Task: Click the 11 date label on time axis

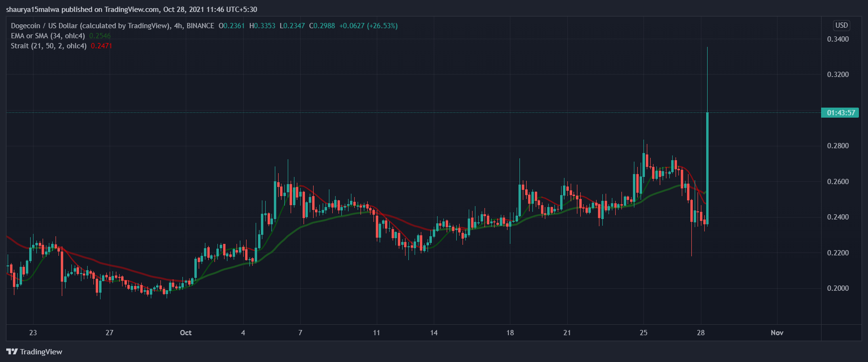Action: (377, 333)
